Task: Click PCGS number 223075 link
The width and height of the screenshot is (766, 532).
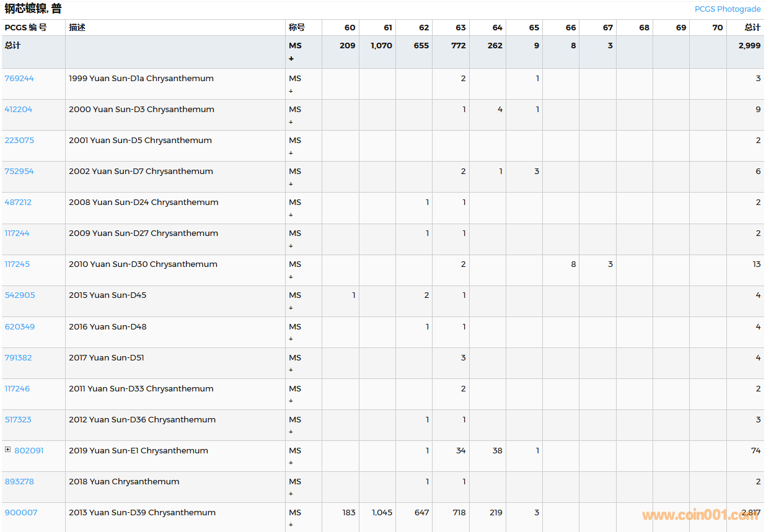Action: pos(19,140)
